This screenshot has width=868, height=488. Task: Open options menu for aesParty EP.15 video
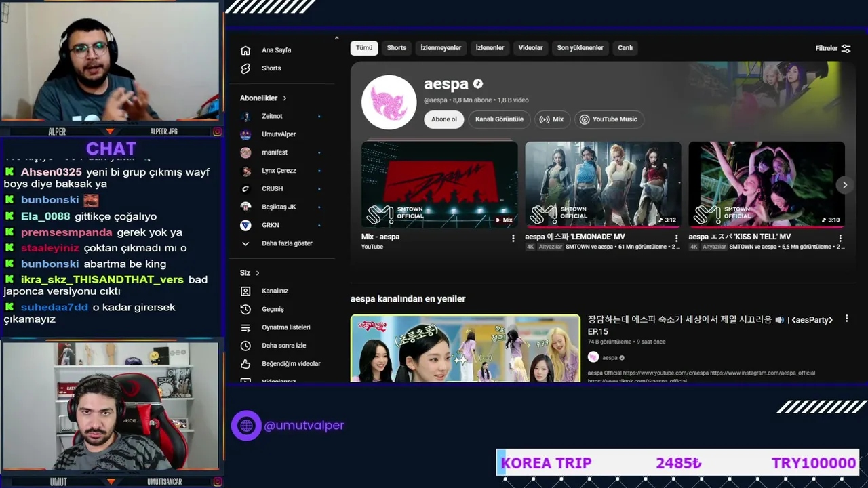coord(846,319)
